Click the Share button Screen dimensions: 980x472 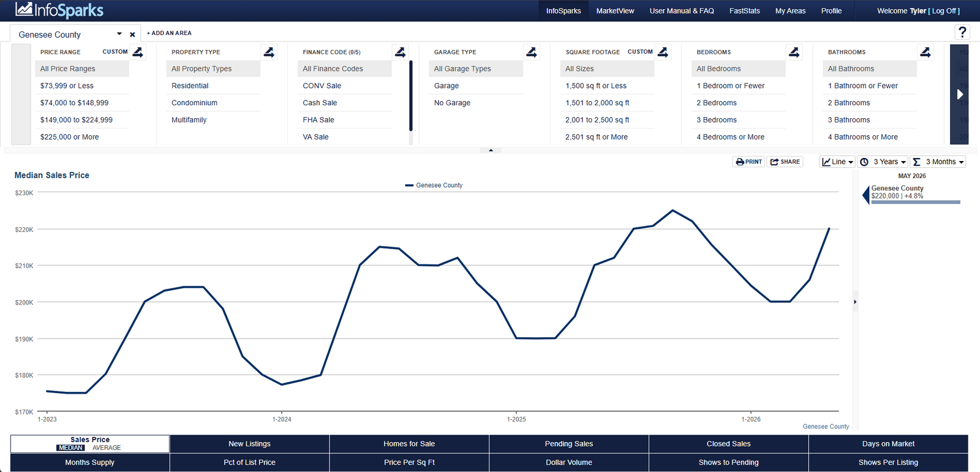[x=785, y=162]
